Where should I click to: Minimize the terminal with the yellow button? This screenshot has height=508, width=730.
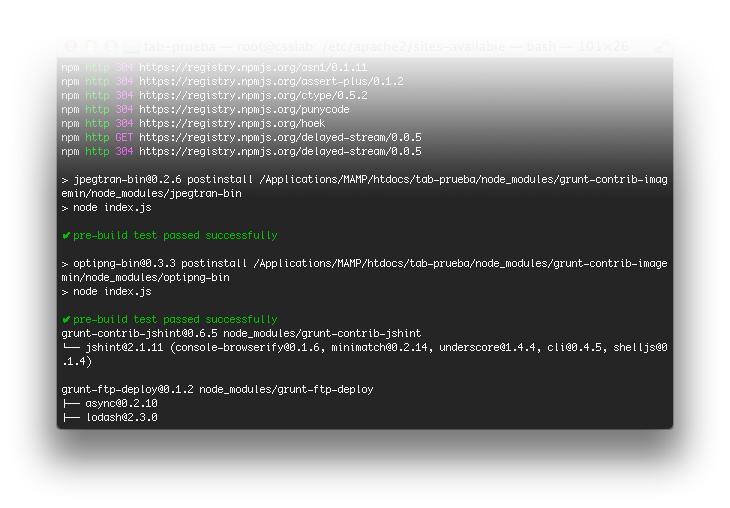(x=91, y=46)
